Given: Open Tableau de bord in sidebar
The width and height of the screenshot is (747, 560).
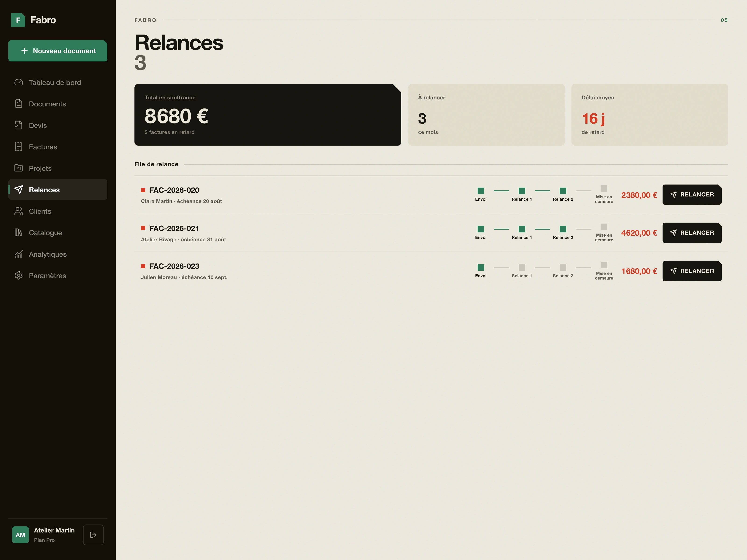Looking at the screenshot, I should click(58, 82).
